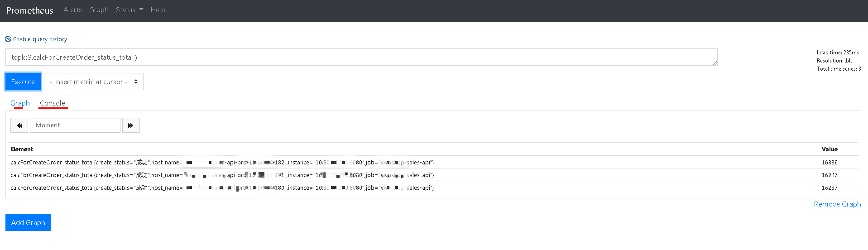This screenshot has width=868, height=250.
Task: Click the Moment time input field
Action: click(75, 125)
